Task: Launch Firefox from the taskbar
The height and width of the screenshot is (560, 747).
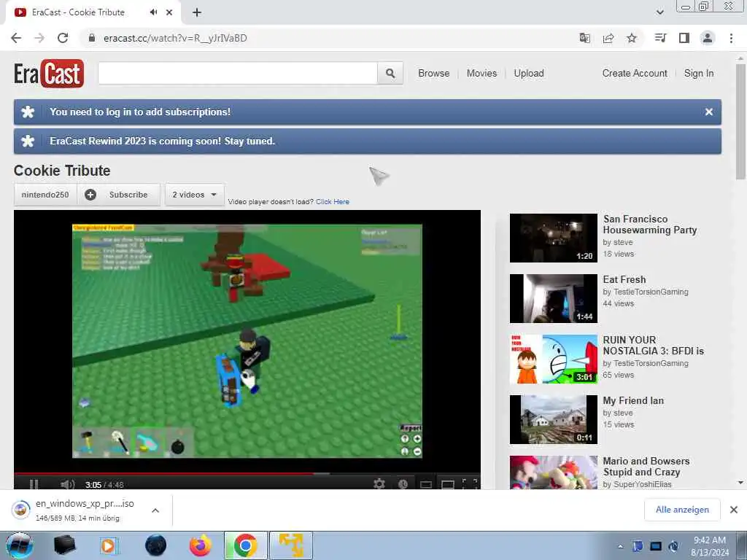Action: coord(201,545)
